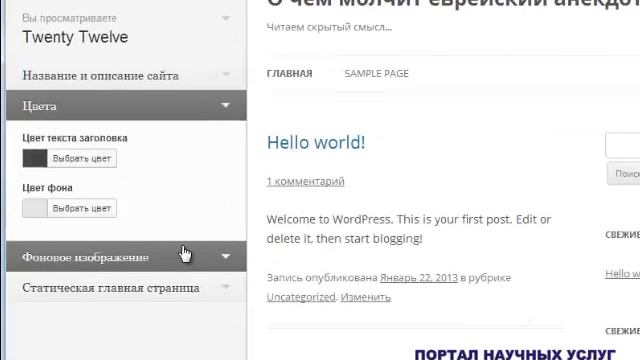Click header text color dark swatch

[35, 158]
